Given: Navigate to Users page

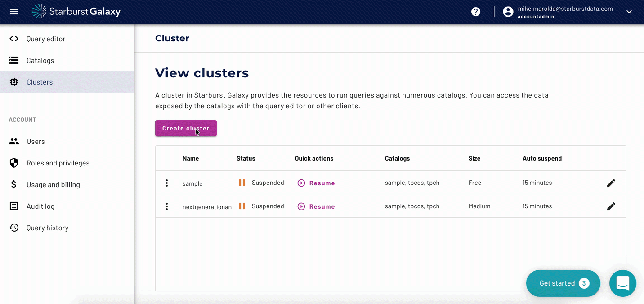Looking at the screenshot, I should 67,141.
